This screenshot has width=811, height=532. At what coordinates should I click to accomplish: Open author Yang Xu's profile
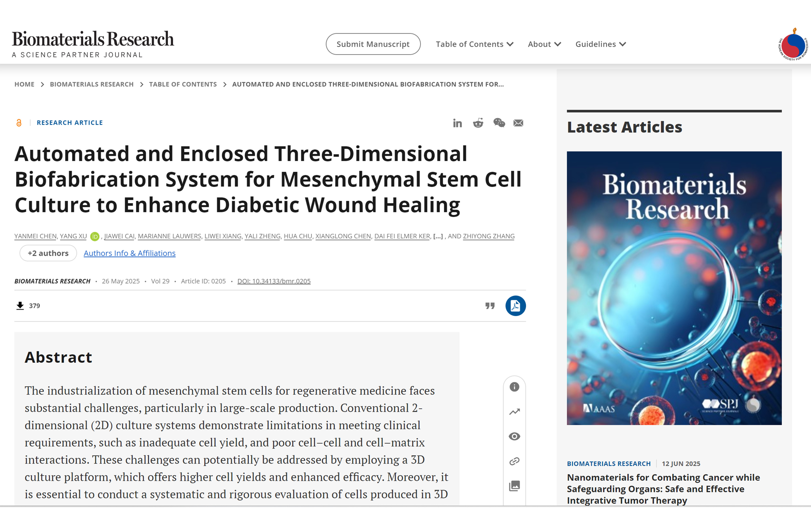coord(73,236)
